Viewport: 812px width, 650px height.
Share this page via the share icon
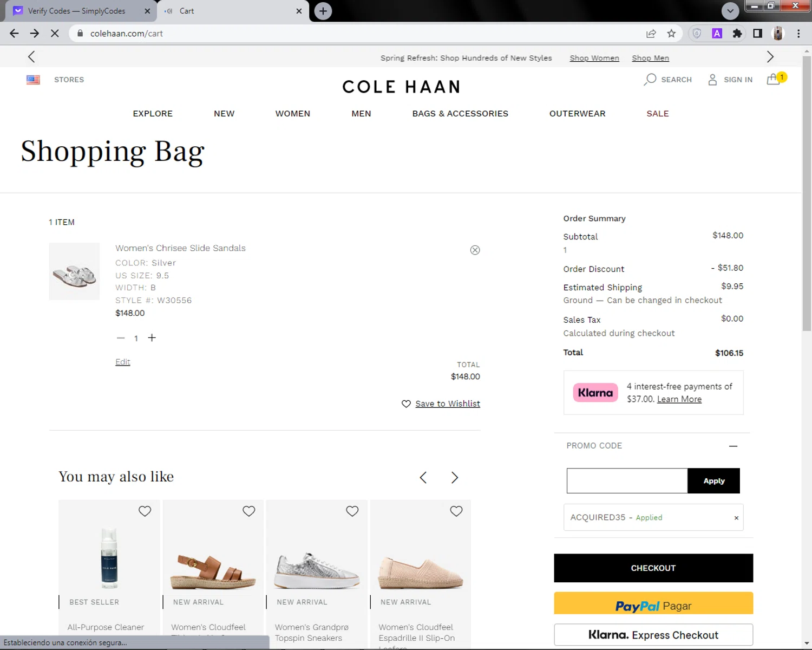(651, 34)
